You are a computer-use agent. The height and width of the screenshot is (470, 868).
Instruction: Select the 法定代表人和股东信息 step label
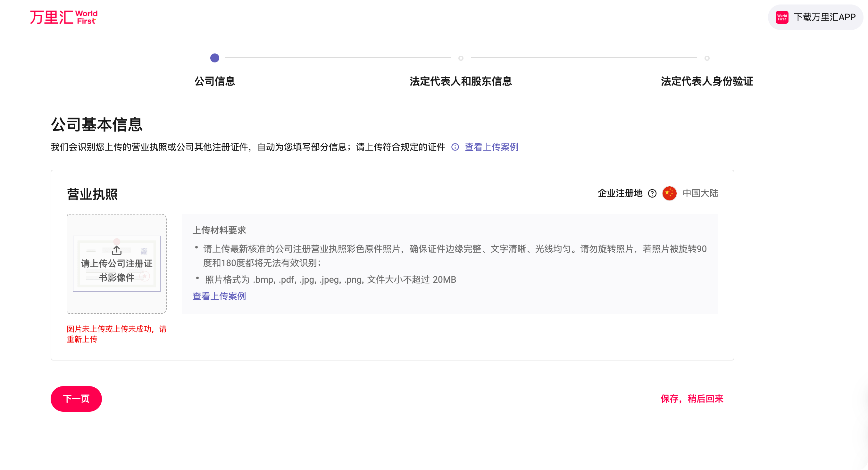click(x=461, y=81)
